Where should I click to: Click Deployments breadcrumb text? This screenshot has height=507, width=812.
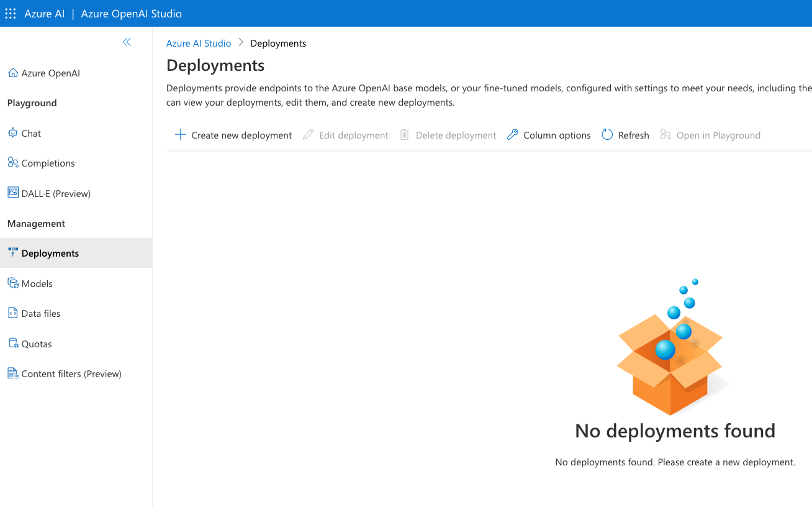278,43
